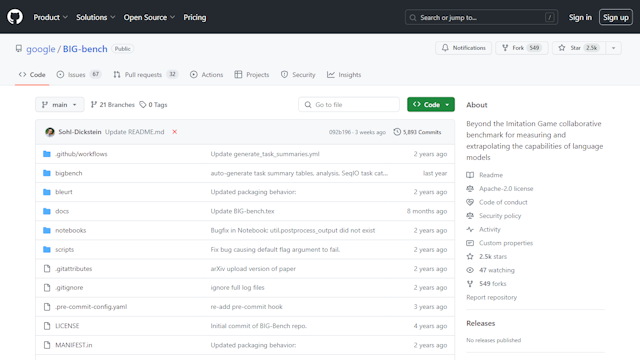Open the Apache-2.0 license link

[x=506, y=189]
